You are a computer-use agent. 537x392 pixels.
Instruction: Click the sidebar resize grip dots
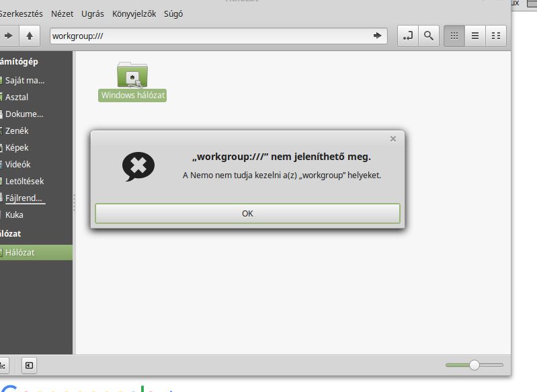[x=74, y=202]
